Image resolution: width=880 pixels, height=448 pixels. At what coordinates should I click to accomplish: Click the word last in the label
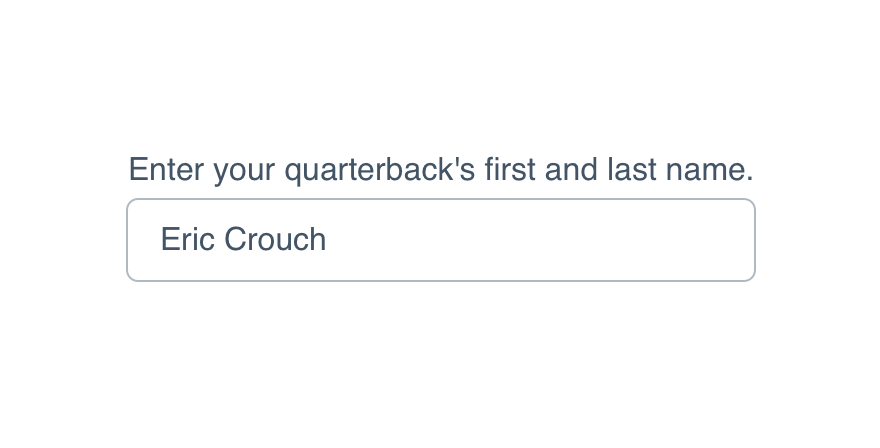tap(631, 170)
